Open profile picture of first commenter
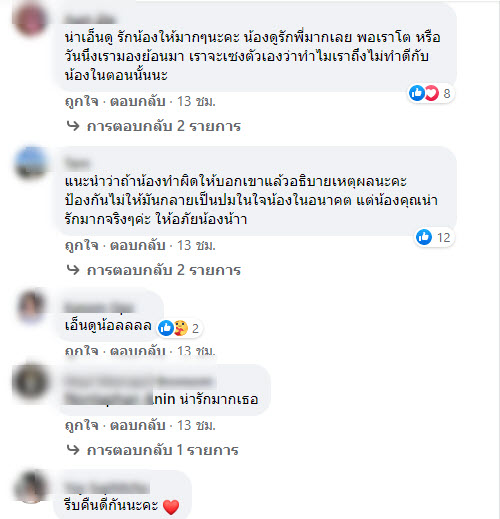Image resolution: width=500 pixels, height=519 pixels. coord(30,20)
